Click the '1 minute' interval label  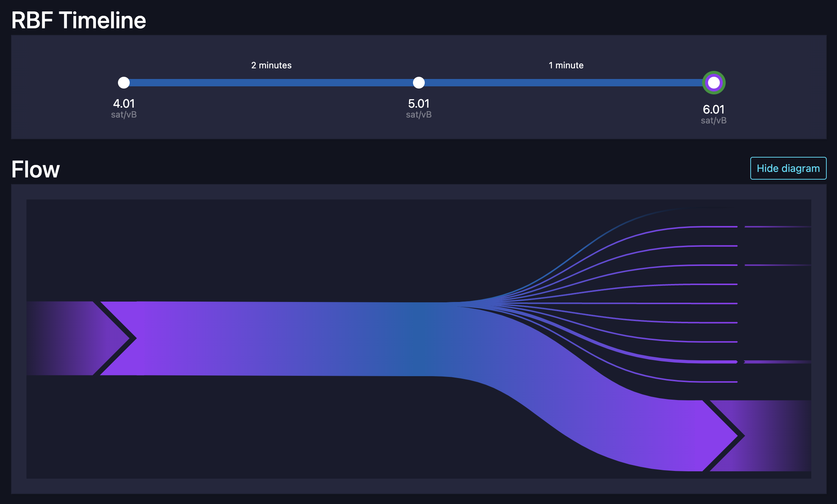click(566, 65)
